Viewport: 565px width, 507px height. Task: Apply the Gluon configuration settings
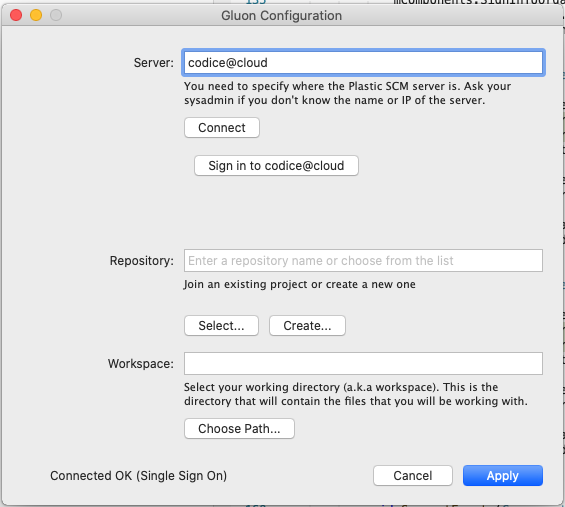[503, 476]
